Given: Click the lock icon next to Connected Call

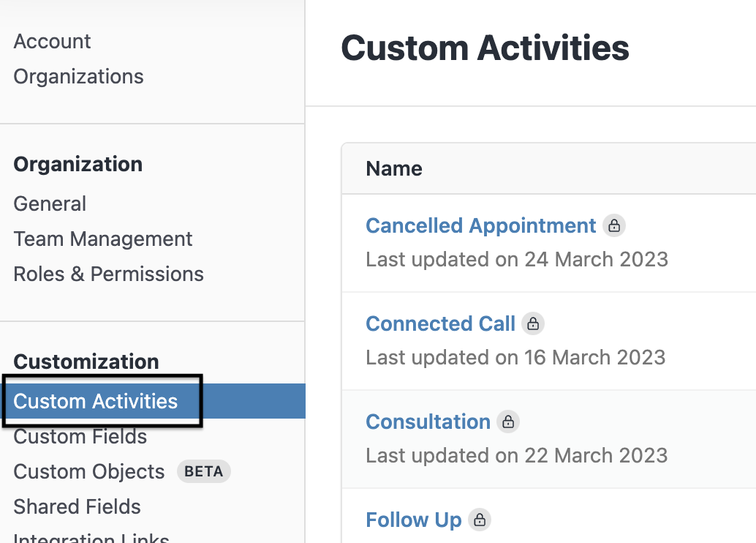Looking at the screenshot, I should click(x=533, y=323).
